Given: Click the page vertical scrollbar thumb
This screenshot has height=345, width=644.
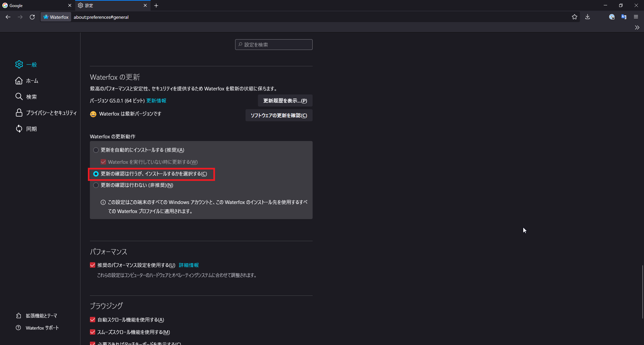Looking at the screenshot, I should 642,291.
